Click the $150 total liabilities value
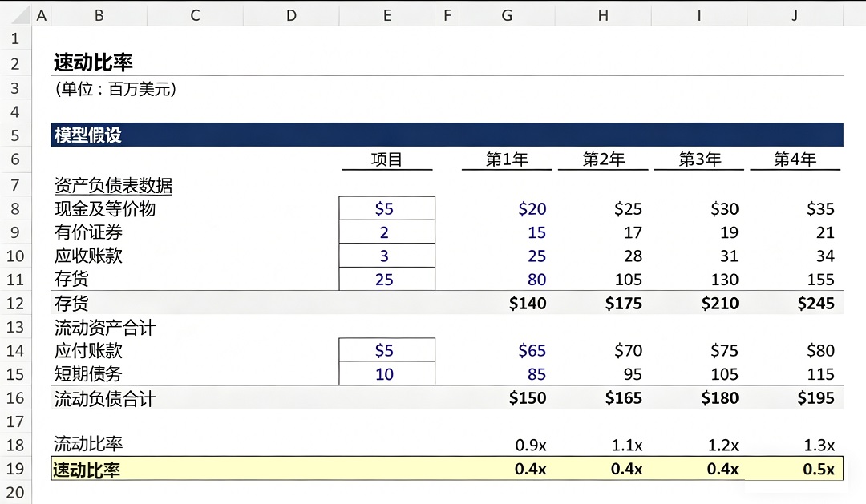866x504 pixels. click(x=528, y=398)
